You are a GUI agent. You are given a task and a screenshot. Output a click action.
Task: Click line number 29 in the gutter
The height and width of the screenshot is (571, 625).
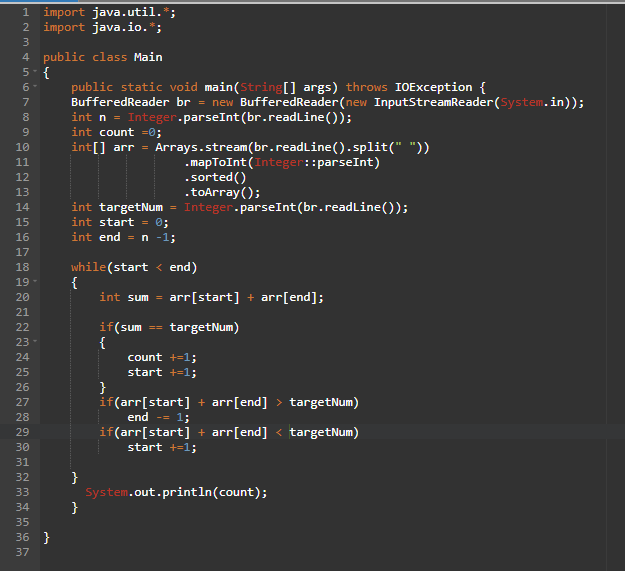pyautogui.click(x=22, y=432)
